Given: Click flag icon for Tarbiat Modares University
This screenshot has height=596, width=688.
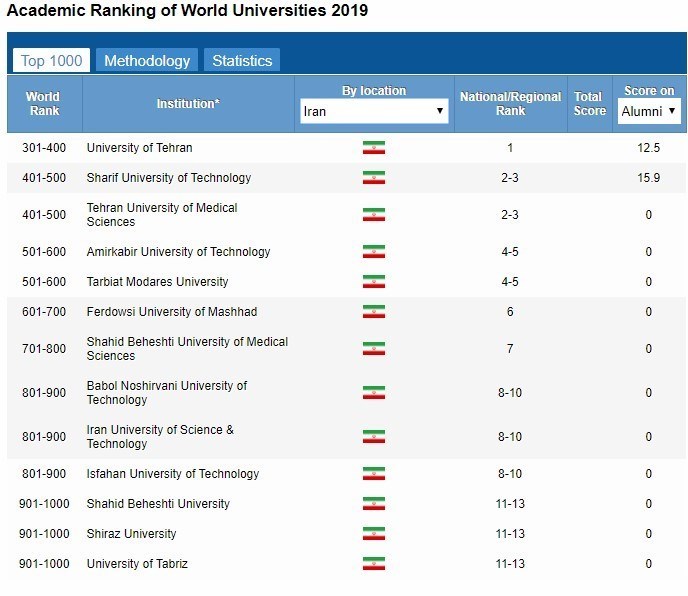Looking at the screenshot, I should (x=373, y=282).
